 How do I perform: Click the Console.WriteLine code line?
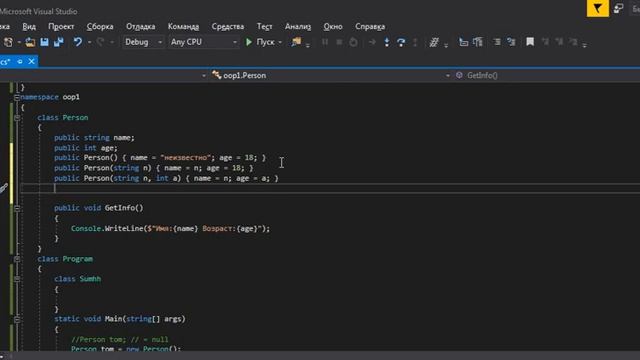click(x=171, y=229)
